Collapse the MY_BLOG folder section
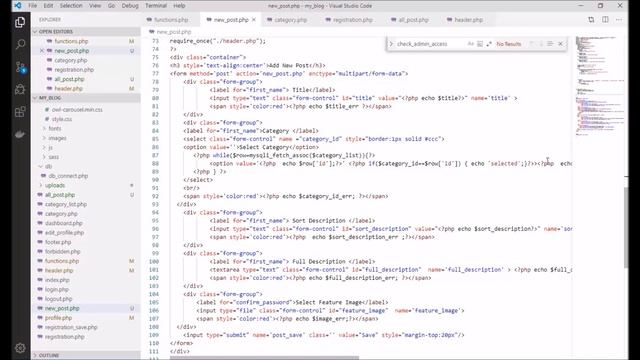This screenshot has height=360, width=640. click(x=86, y=98)
